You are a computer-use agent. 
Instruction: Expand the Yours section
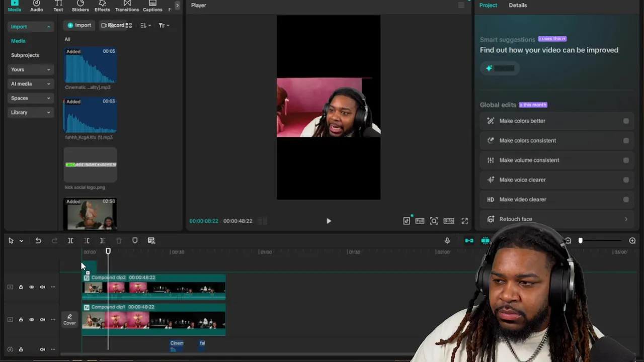(x=30, y=69)
